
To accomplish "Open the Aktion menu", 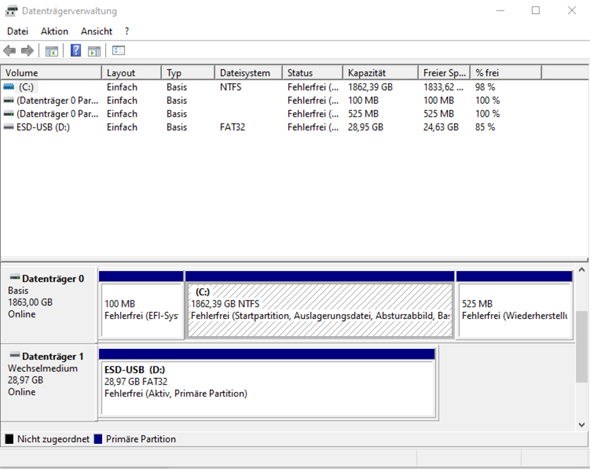I will [55, 31].
